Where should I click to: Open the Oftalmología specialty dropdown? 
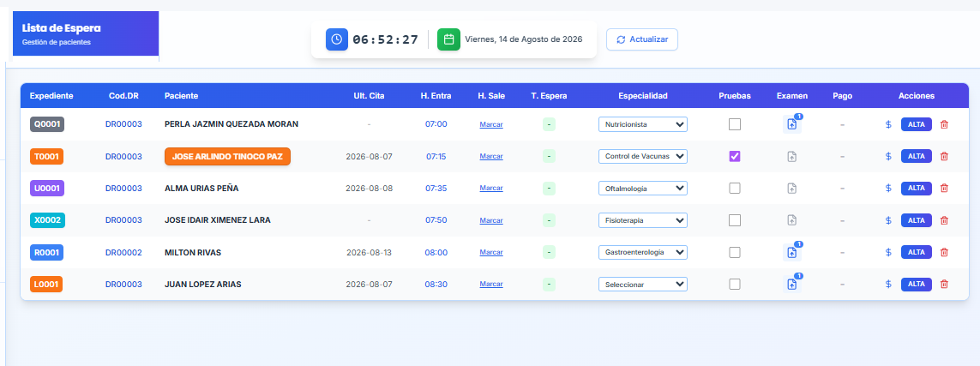(642, 188)
